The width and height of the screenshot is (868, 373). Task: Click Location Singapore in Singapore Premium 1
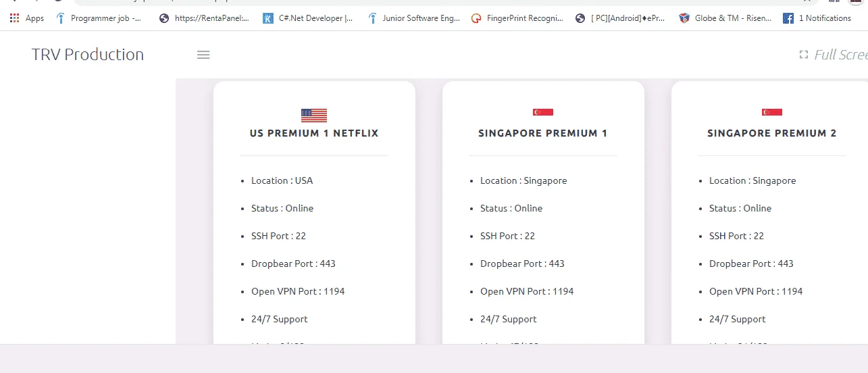[524, 180]
